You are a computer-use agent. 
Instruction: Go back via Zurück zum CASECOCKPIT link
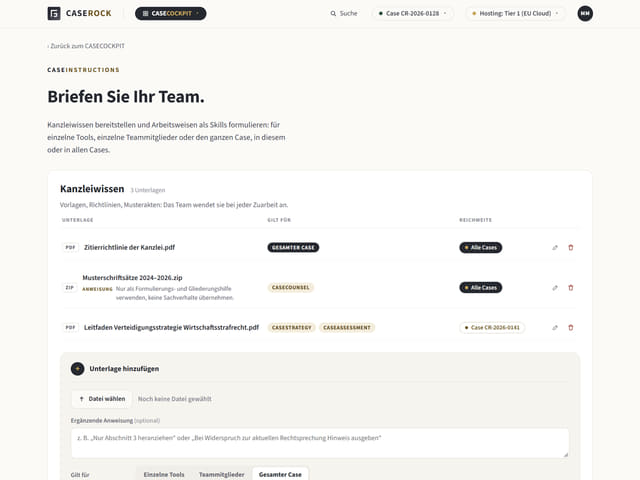pos(86,46)
